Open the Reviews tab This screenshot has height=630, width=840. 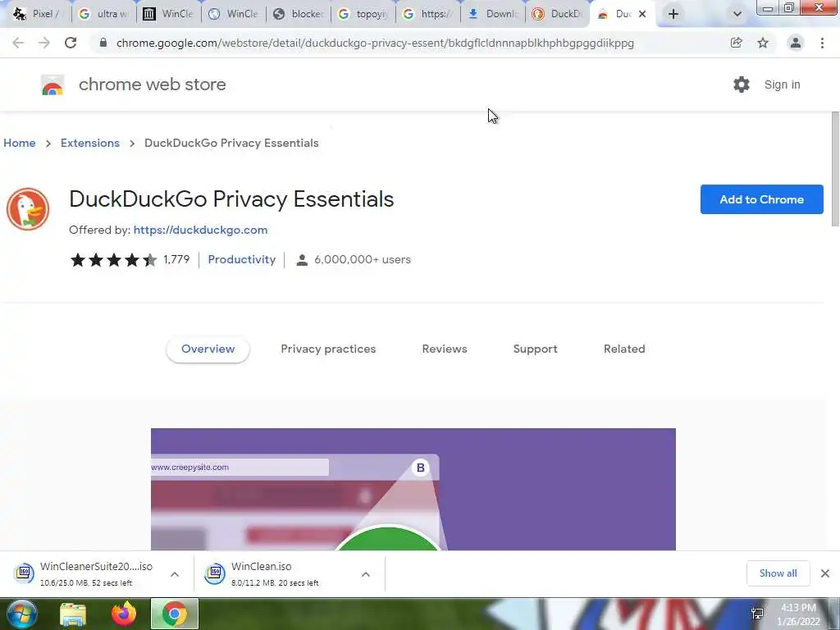point(445,349)
